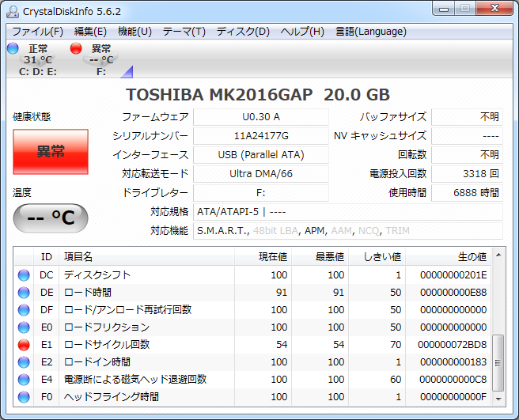This screenshot has height=420, width=519.
Task: Click the blue status icon for ロードフリクション row
Action: [x=24, y=327]
